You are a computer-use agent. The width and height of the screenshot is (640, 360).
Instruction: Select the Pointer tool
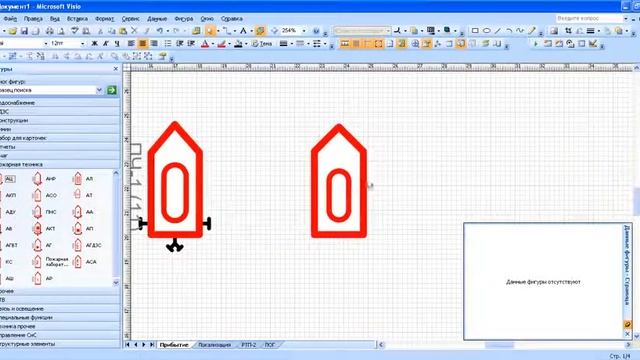pyautogui.click(x=210, y=31)
